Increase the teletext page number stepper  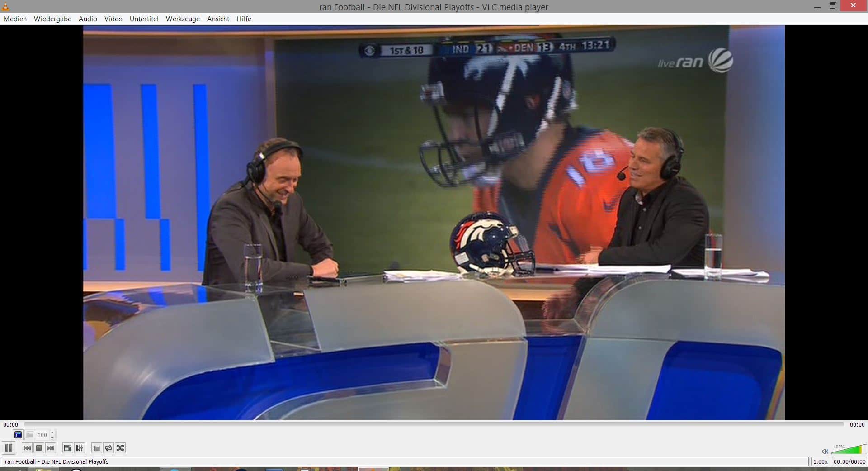point(52,433)
